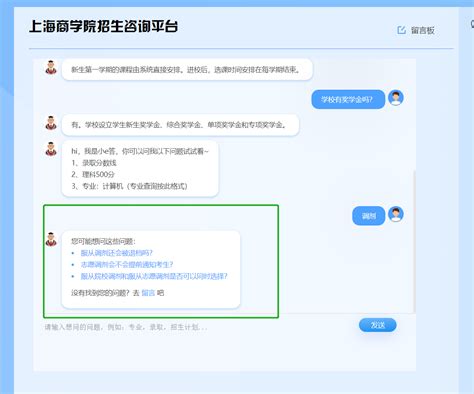Open suggested question 服从调剂还会被退档吗?
The image size is (474, 394).
point(116,253)
